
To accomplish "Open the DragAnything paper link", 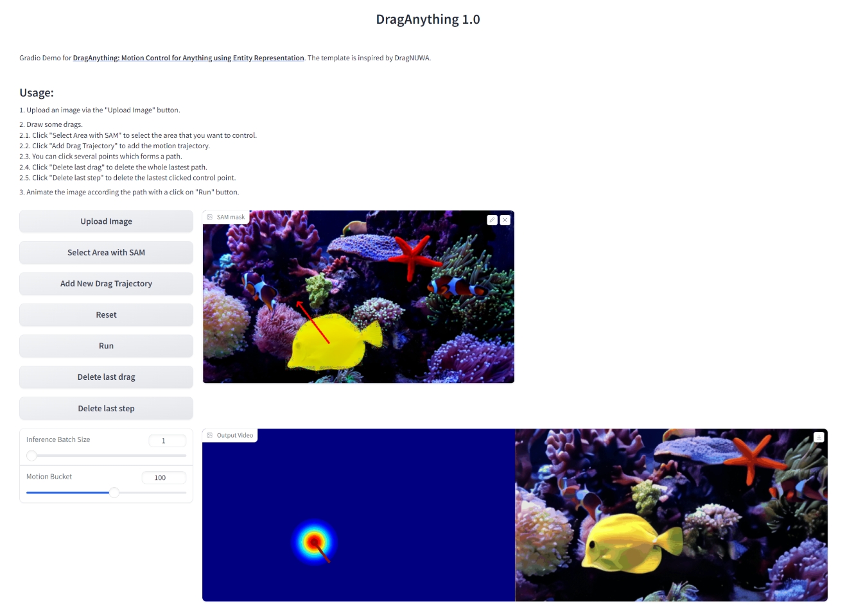I will [188, 58].
